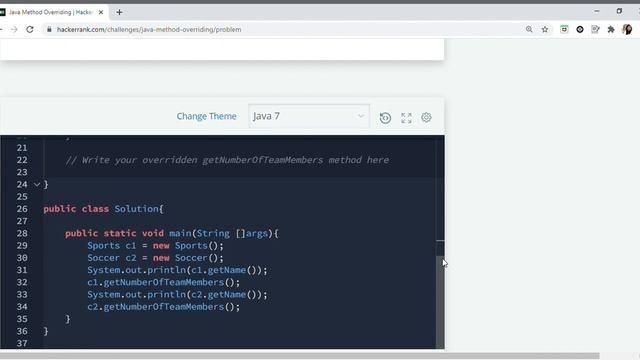Click the page horizontal scrollbar
This screenshot has width=640, height=360.
point(300,356)
